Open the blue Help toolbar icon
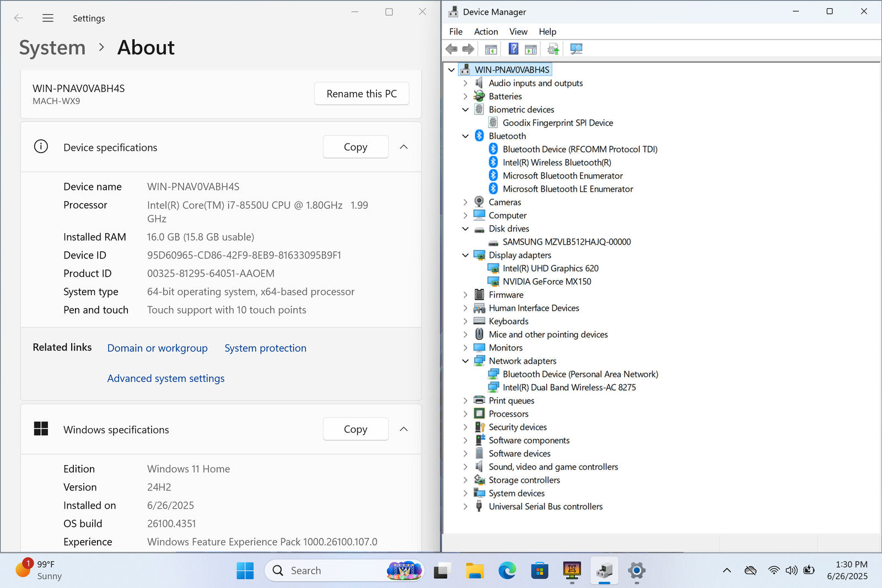This screenshot has height=588, width=882. [513, 49]
